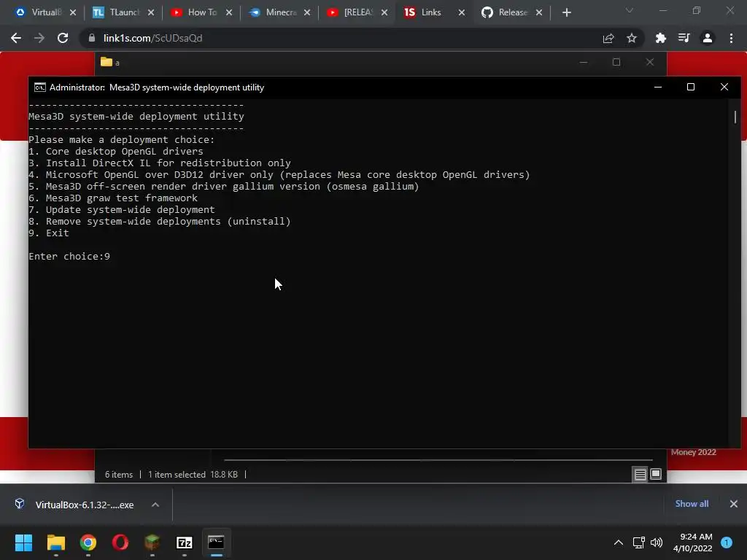Screen dimensions: 747x560
Task: Click the console vertical scrollbar thumb
Action: [735, 117]
